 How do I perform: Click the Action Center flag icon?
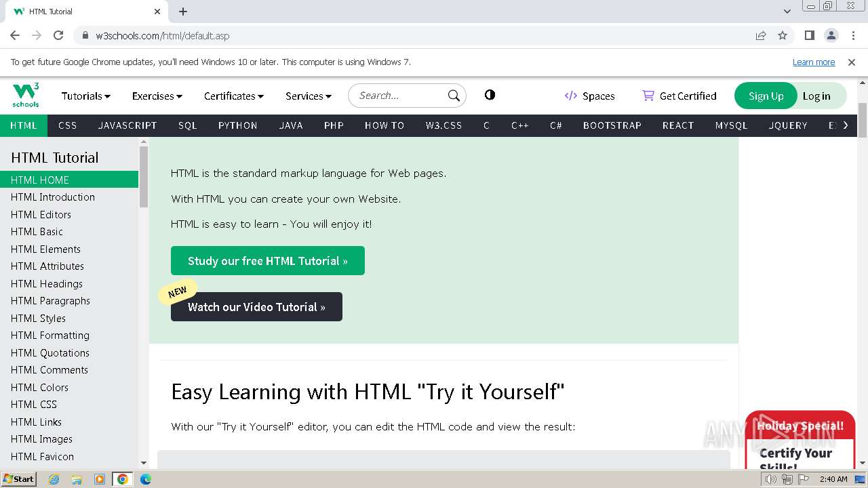(x=804, y=479)
